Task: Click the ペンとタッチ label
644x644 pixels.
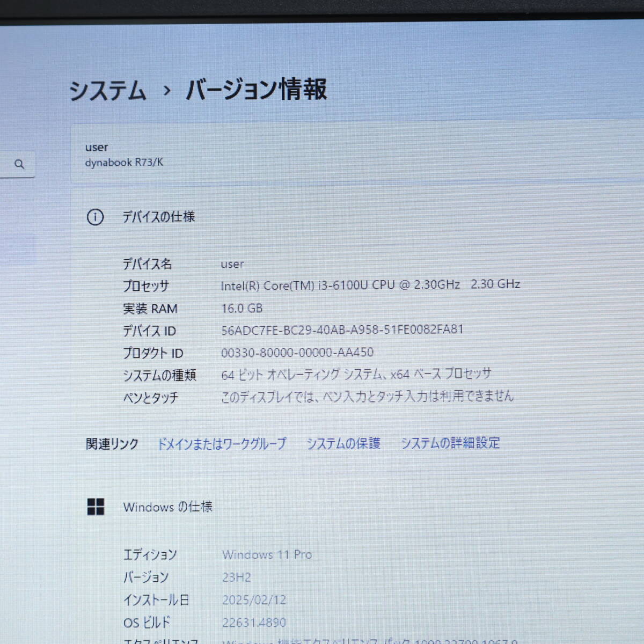Action: pyautogui.click(x=150, y=398)
